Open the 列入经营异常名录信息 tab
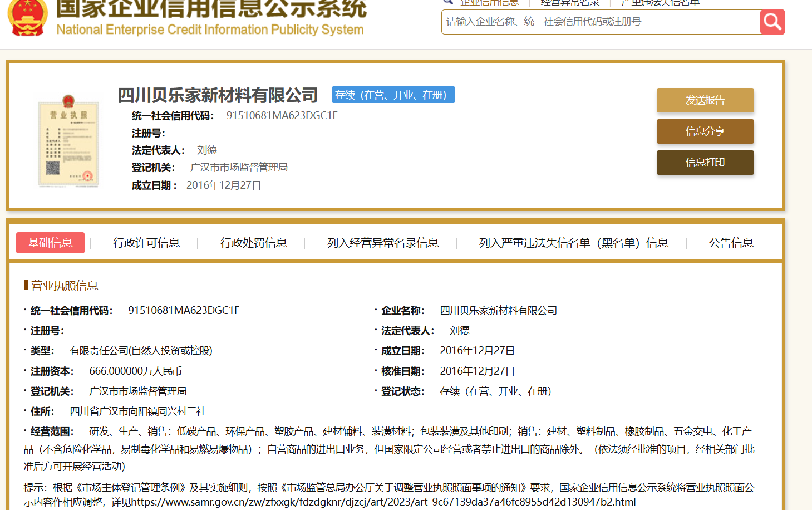 [x=383, y=243]
